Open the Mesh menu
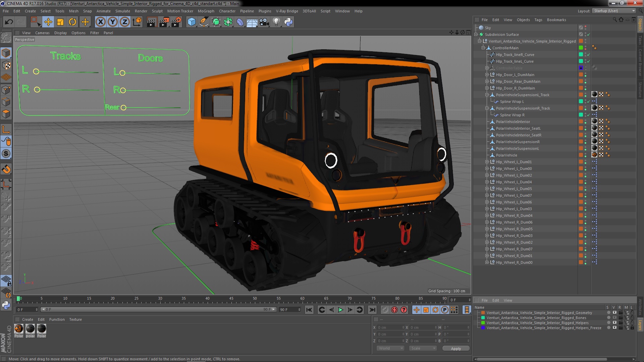 [73, 11]
